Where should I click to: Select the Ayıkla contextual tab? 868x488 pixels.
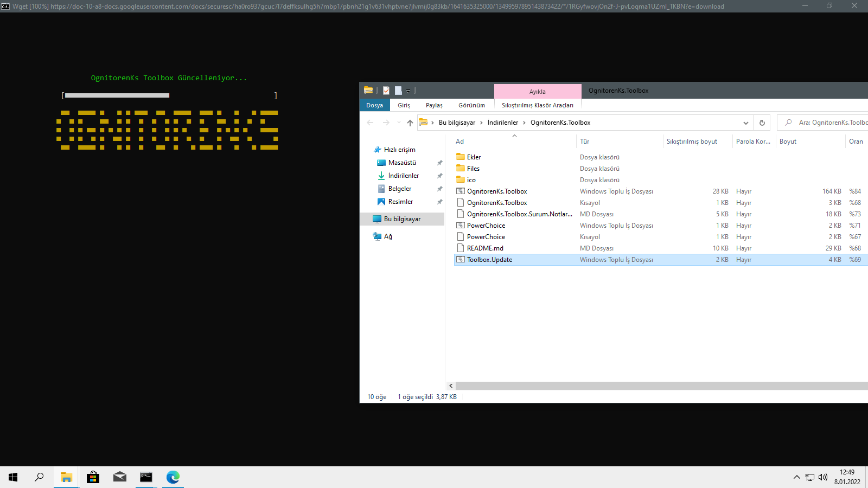[538, 92]
